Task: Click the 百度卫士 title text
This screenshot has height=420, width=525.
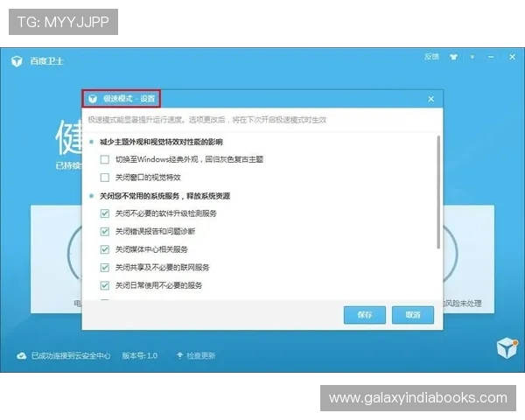Action: coord(46,61)
